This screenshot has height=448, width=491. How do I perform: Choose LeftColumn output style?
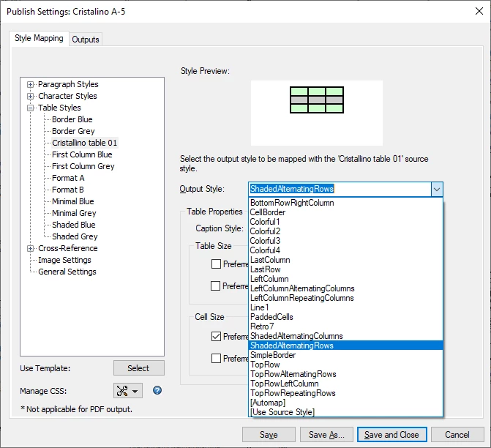point(345,279)
